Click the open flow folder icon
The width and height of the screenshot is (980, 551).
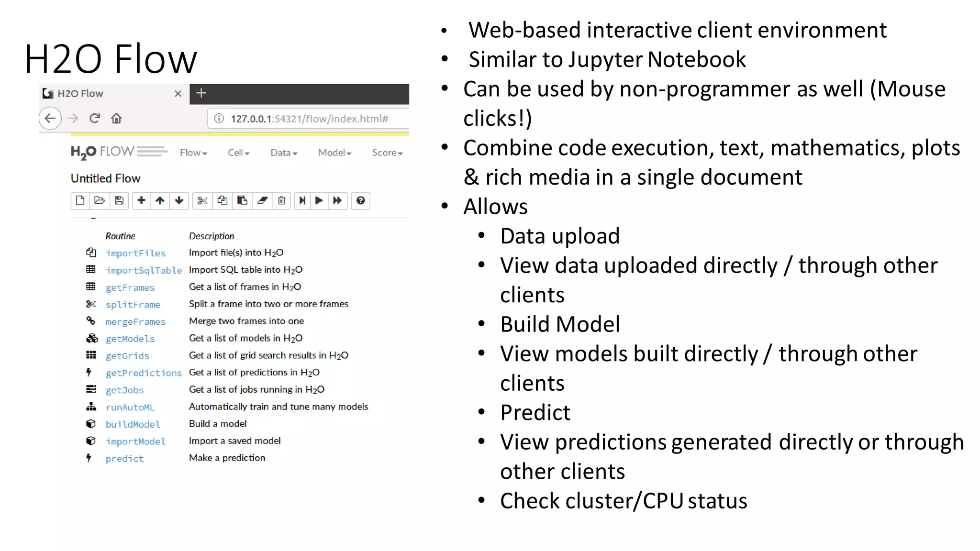click(100, 200)
